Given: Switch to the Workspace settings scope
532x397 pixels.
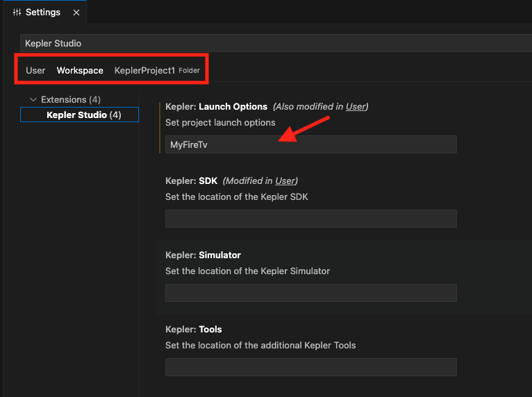Looking at the screenshot, I should 80,70.
